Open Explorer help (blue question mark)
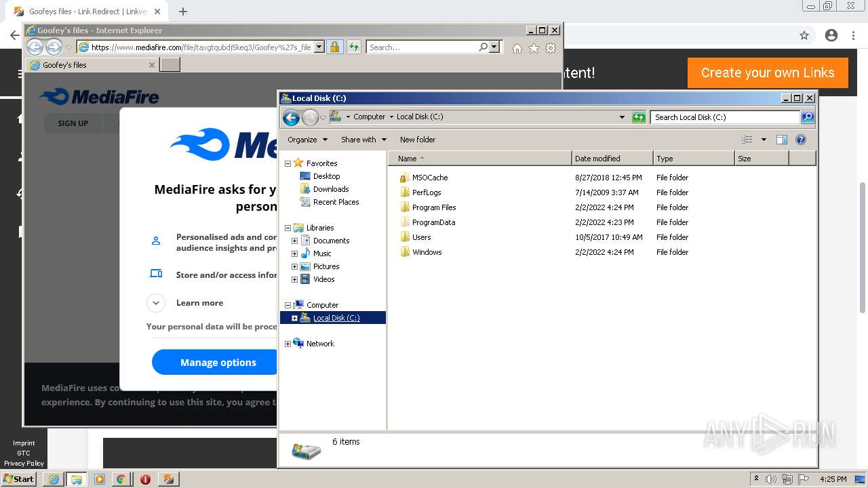The height and width of the screenshot is (488, 868). point(801,140)
